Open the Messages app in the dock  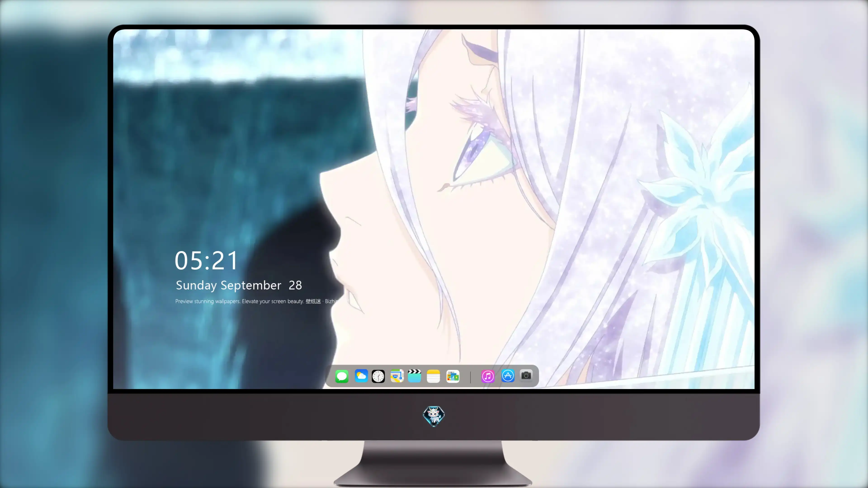pos(342,376)
